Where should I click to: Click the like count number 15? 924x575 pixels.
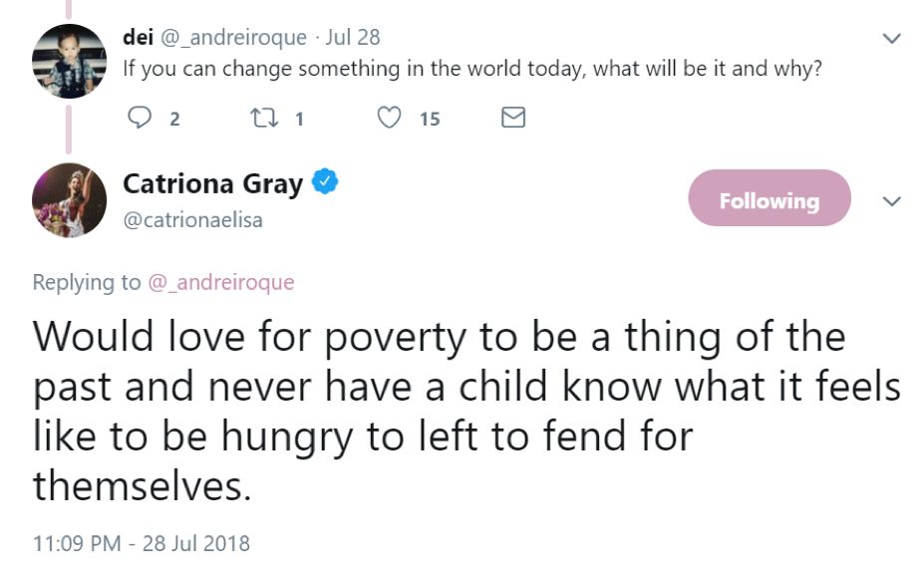[x=430, y=119]
